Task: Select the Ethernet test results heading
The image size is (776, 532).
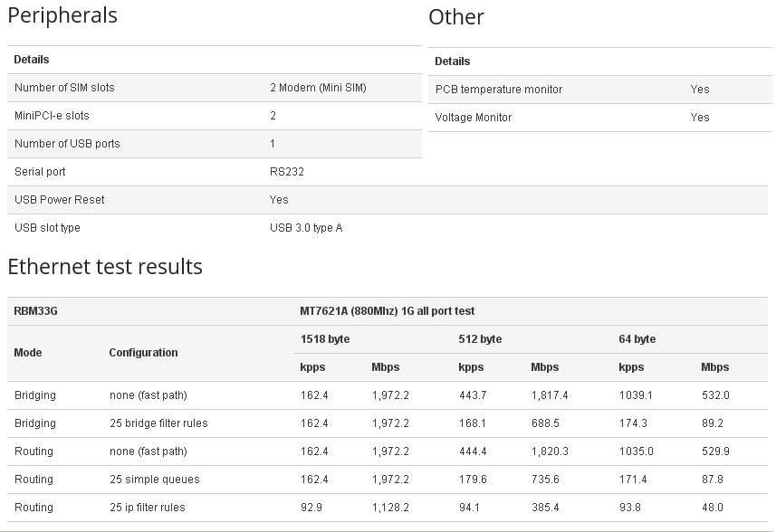Action: (x=105, y=267)
